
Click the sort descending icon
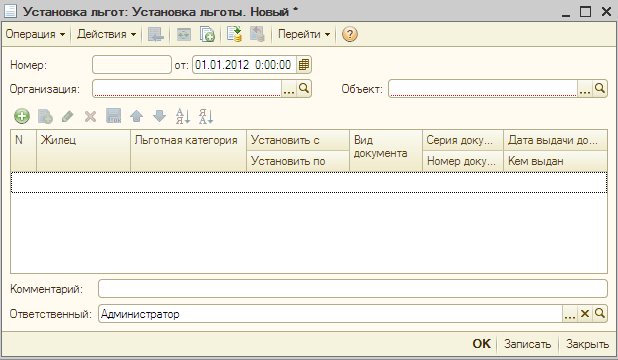(x=206, y=116)
